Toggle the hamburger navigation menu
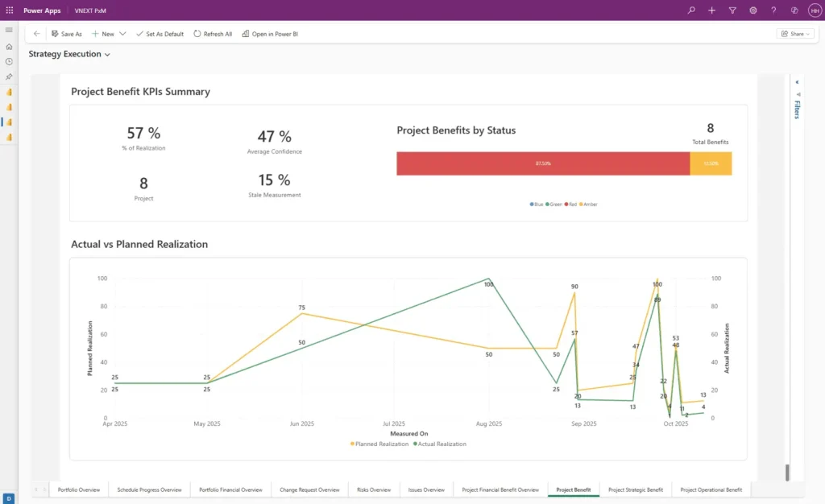This screenshot has height=504, width=825. coord(9,30)
